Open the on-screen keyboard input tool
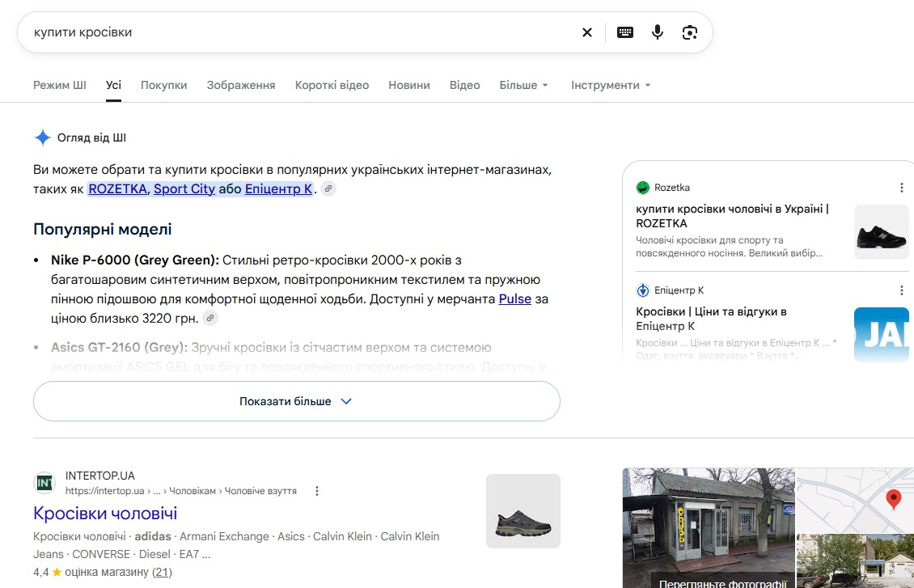This screenshot has width=914, height=588. [625, 32]
